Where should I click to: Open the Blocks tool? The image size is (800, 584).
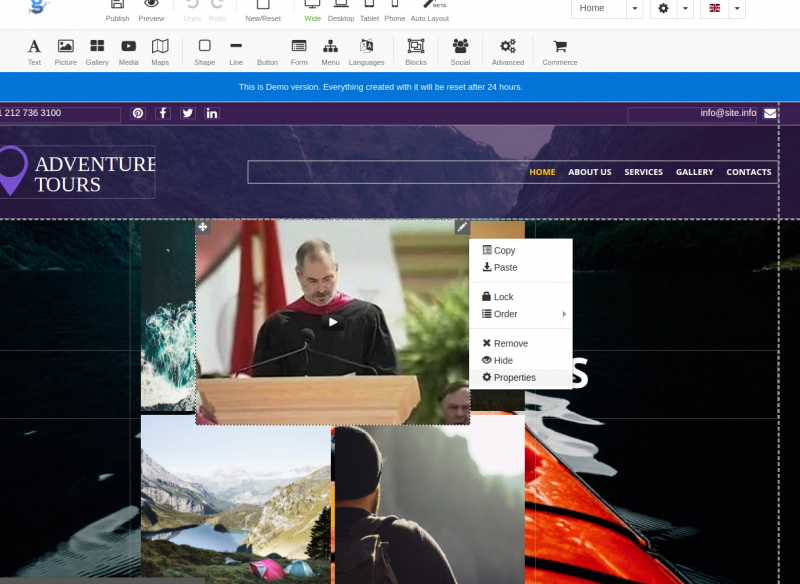click(416, 52)
